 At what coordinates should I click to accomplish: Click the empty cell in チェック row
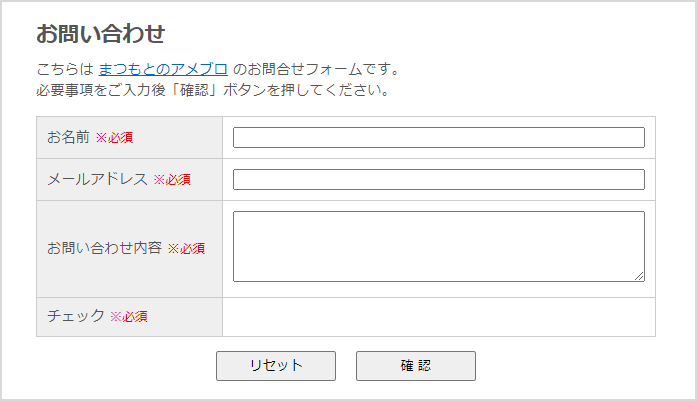pyautogui.click(x=438, y=316)
